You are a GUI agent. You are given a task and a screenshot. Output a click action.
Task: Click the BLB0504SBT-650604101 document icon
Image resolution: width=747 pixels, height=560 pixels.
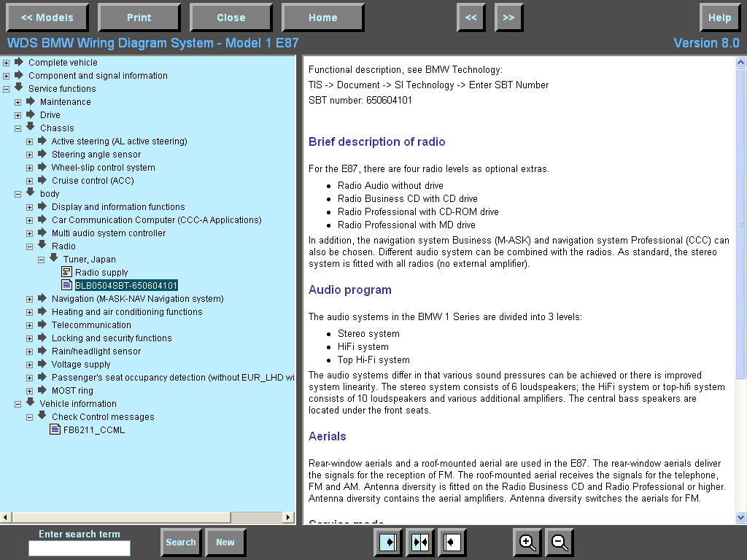[66, 285]
